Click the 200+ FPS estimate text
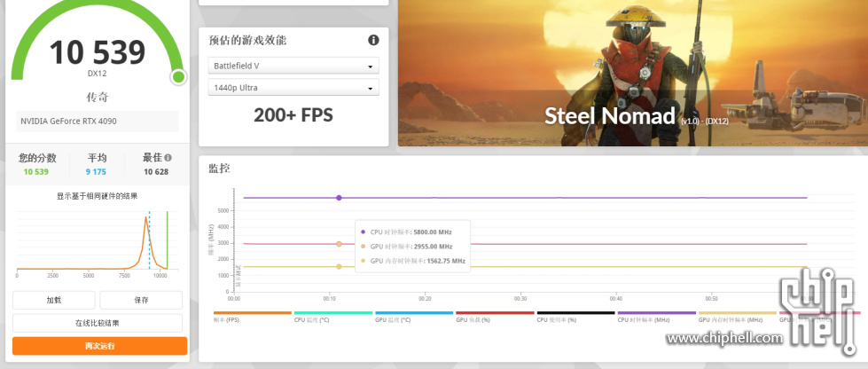Image resolution: width=868 pixels, height=369 pixels. pyautogui.click(x=293, y=115)
